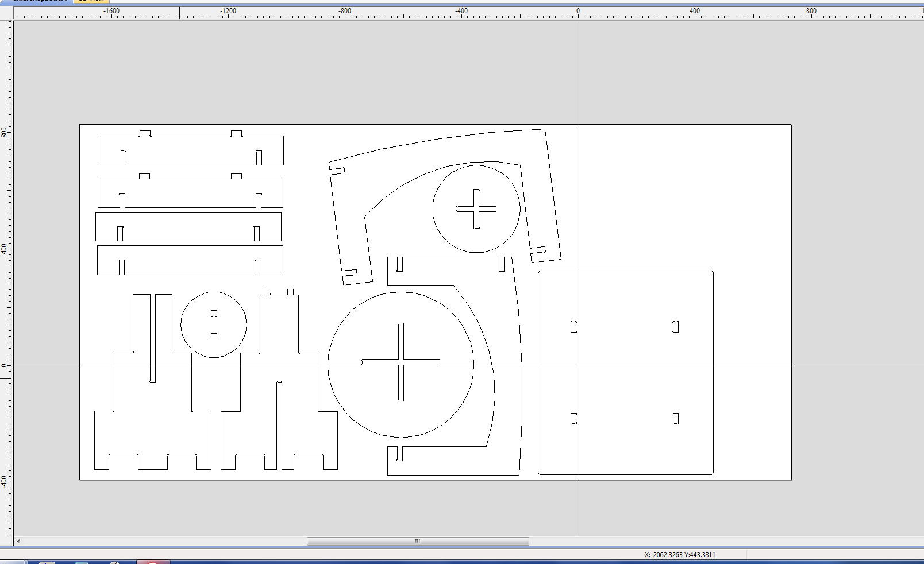Click the horizontal scrollbar thumb
This screenshot has width=924, height=564.
pos(418,541)
